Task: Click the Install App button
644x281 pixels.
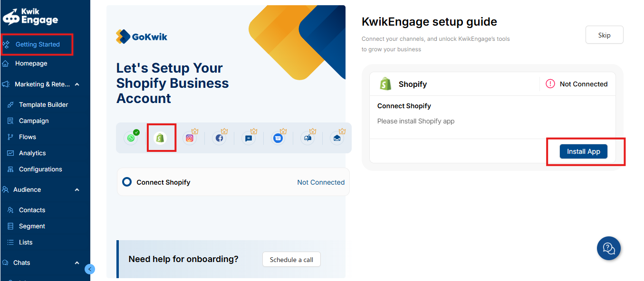Action: click(x=584, y=151)
